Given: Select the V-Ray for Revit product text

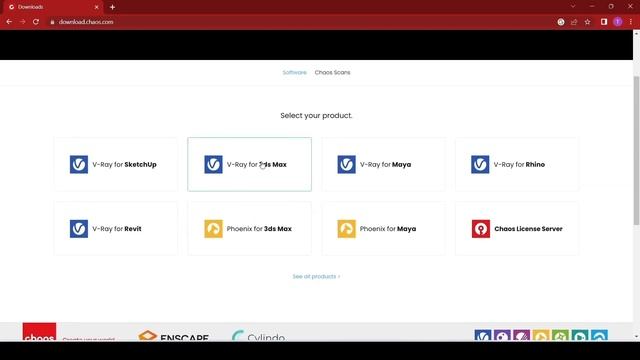Looking at the screenshot, I should coord(117,229).
